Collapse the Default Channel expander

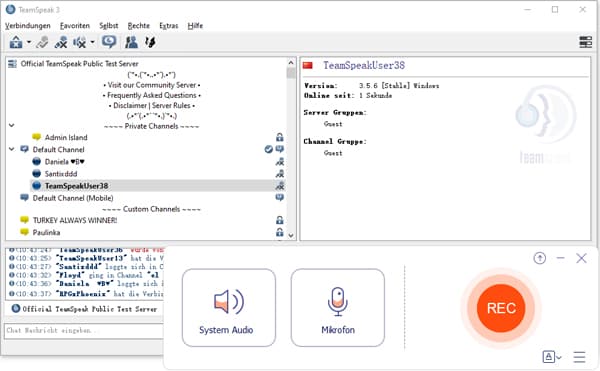coord(12,149)
